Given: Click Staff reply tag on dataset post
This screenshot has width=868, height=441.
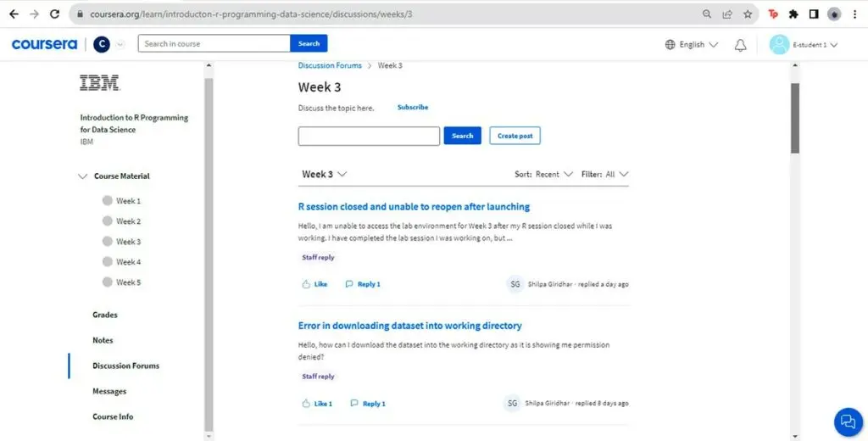Looking at the screenshot, I should (x=319, y=377).
